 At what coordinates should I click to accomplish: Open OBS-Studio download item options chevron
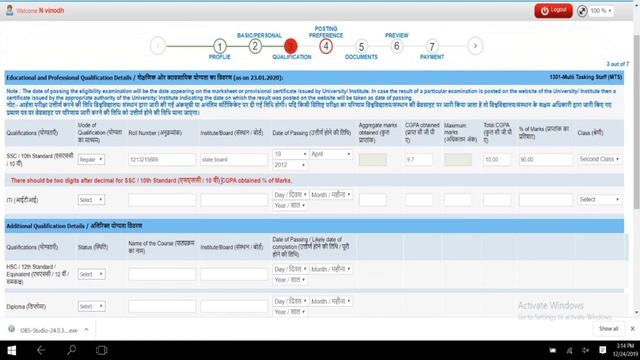[86, 330]
